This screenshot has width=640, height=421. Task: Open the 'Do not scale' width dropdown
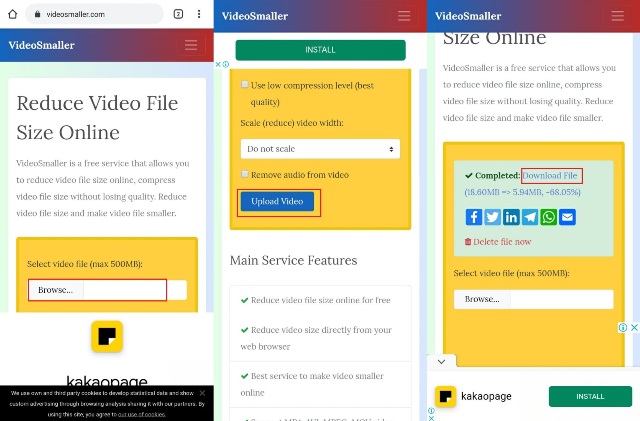tap(320, 149)
